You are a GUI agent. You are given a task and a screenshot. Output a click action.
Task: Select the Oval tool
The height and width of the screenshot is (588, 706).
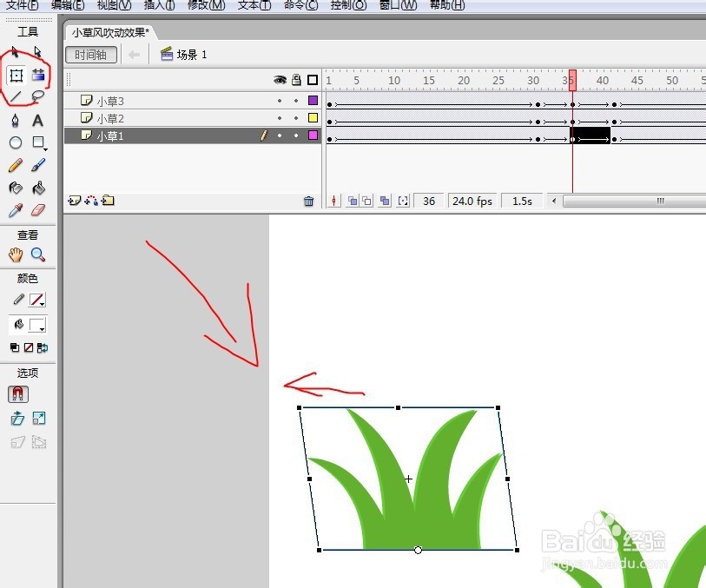(16, 142)
